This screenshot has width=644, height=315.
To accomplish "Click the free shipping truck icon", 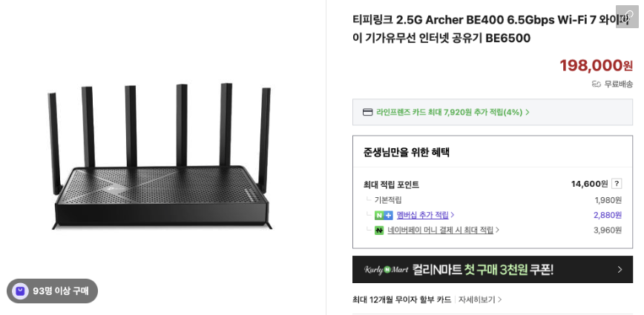I will pos(597,84).
